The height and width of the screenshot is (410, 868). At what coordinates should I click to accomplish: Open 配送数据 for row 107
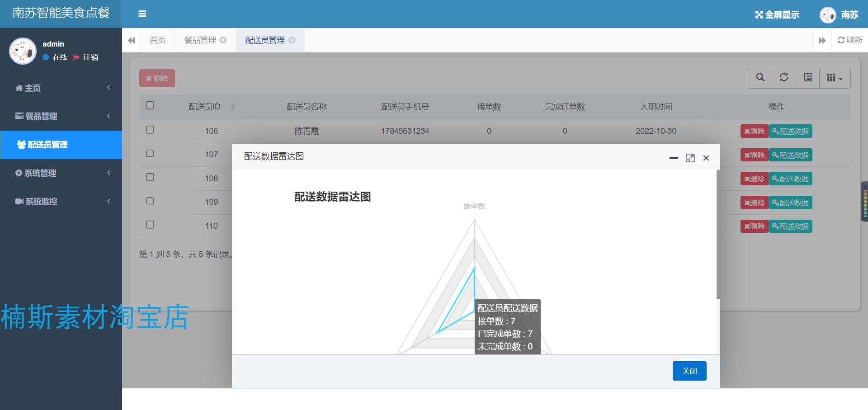click(x=790, y=155)
